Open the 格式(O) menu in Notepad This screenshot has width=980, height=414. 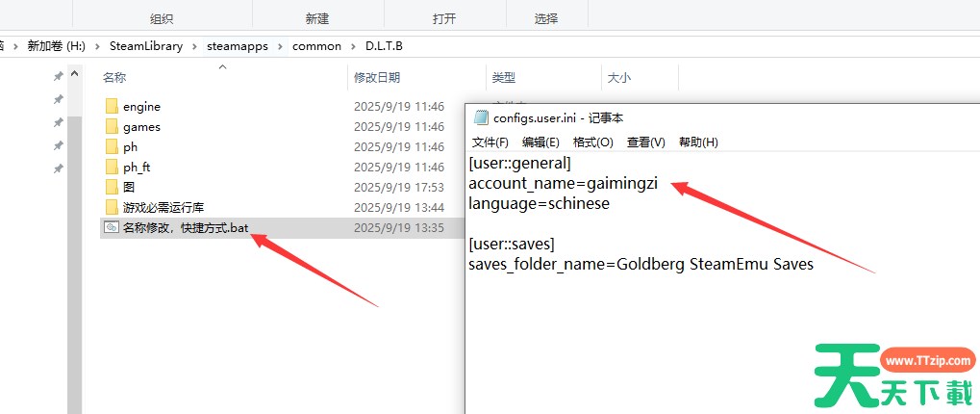click(592, 142)
